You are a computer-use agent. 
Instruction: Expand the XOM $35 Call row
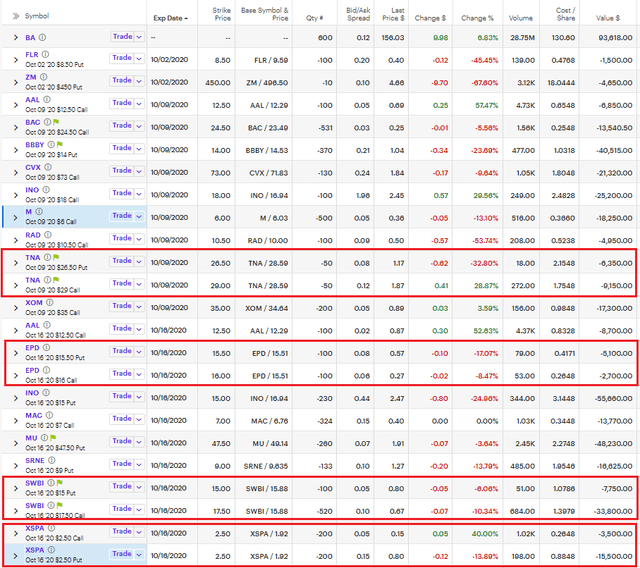point(16,308)
